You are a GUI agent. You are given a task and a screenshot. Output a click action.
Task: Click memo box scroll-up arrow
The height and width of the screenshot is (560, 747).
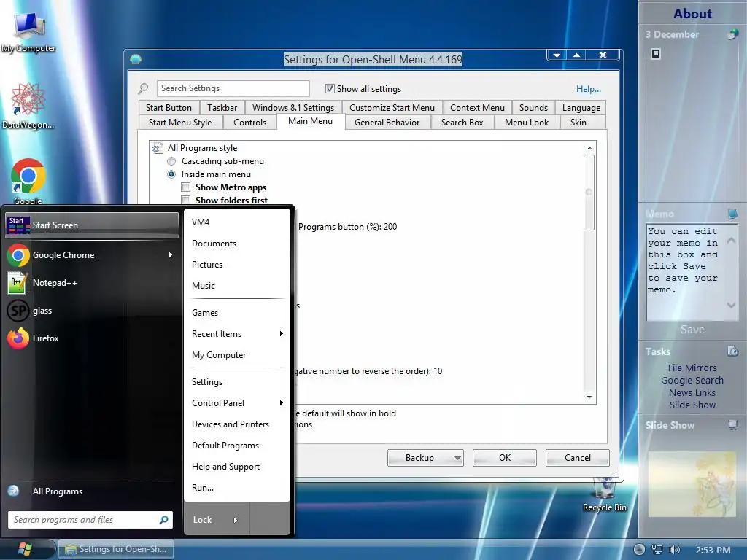[731, 241]
